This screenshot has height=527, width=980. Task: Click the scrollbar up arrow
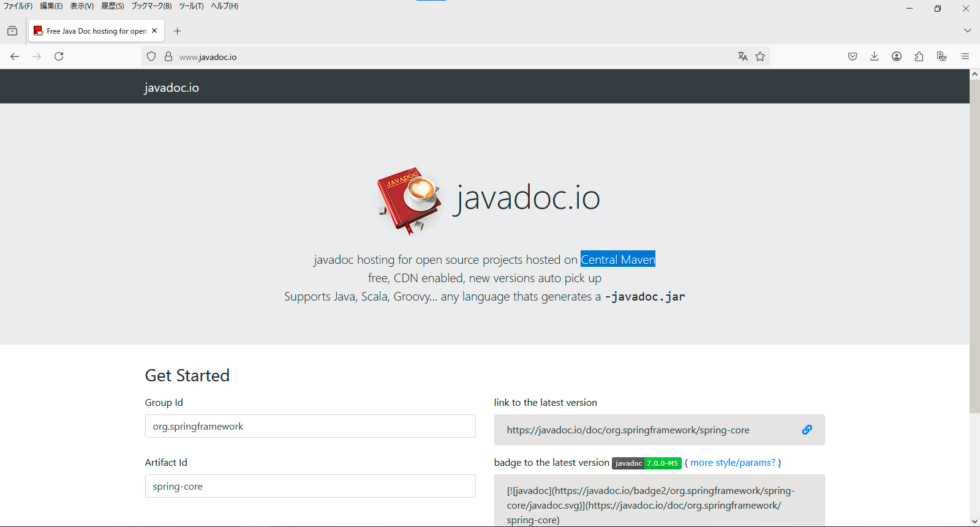(974, 74)
